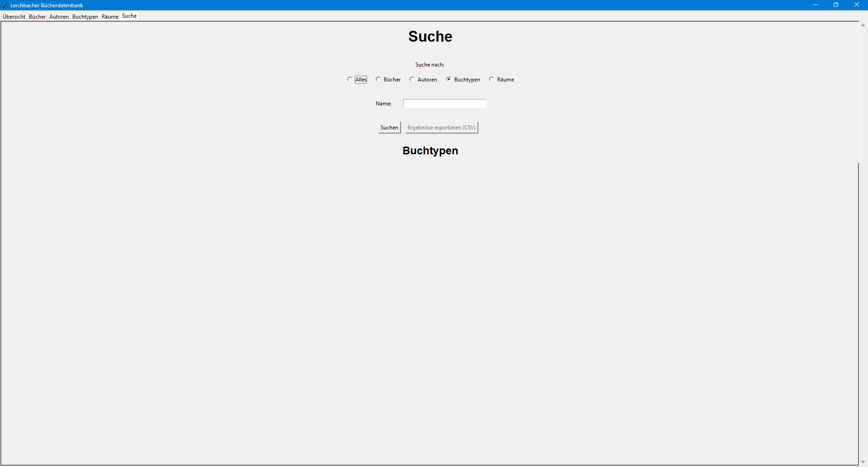868x467 pixels.
Task: Restore down the application window
Action: [836, 5]
